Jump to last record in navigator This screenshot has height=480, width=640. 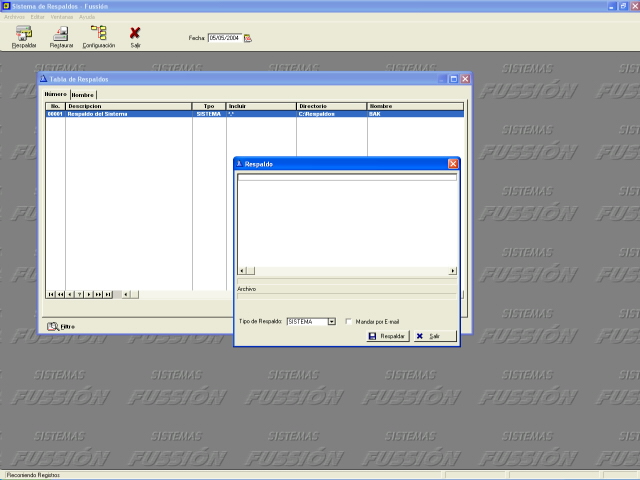tap(106, 295)
